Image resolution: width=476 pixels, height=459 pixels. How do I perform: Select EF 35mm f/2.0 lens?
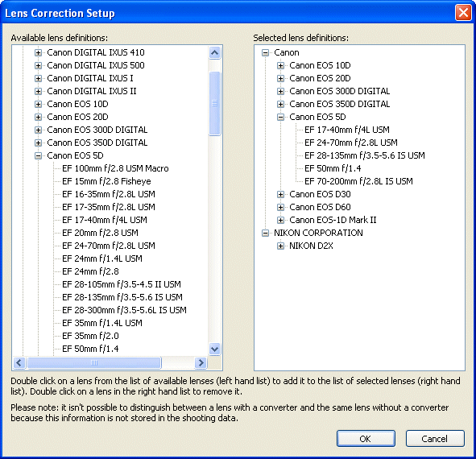pos(90,336)
